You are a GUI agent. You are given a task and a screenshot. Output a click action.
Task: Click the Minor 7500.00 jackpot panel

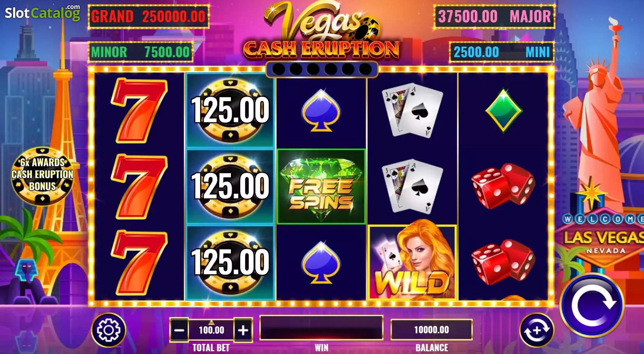140,52
